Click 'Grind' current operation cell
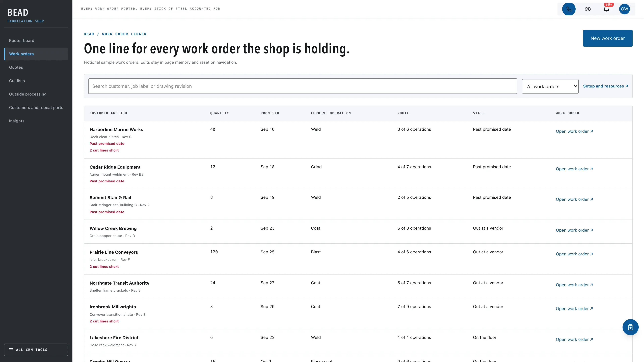Screen dimensions: 644x362 point(316,167)
